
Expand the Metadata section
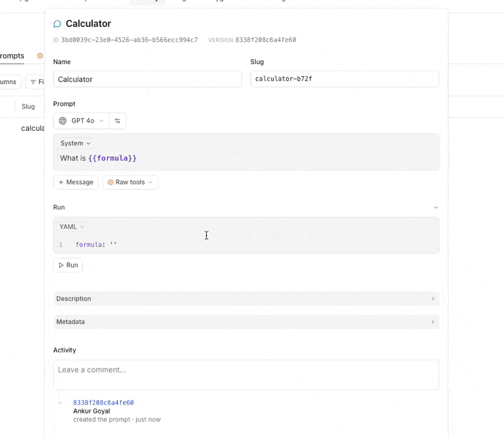(x=246, y=322)
